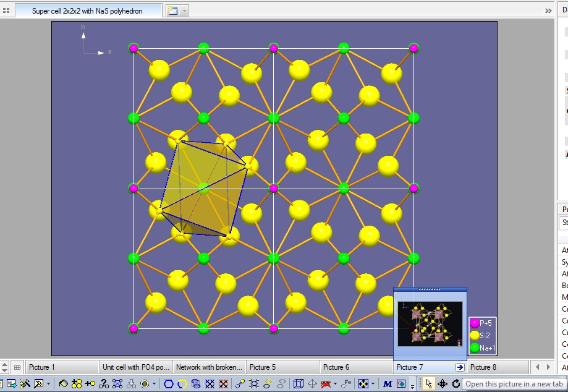Viewport: 568px width, 392px height.
Task: Click the magenta P+5 legend swatch
Action: tap(475, 323)
